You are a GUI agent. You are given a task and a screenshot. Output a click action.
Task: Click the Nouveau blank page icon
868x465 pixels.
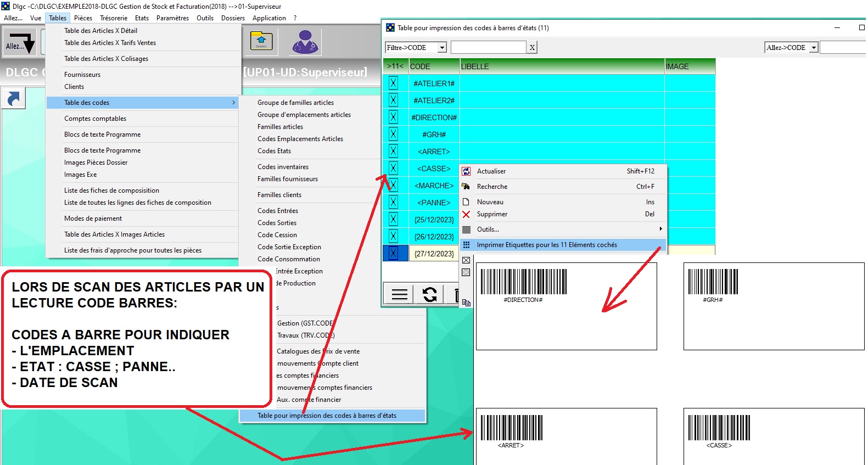click(466, 202)
